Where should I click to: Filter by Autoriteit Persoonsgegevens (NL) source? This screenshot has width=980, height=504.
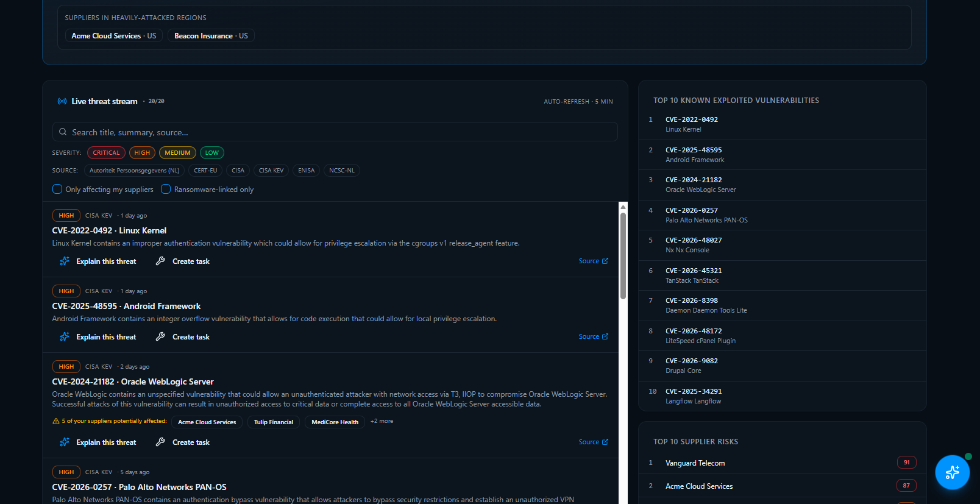(x=135, y=171)
